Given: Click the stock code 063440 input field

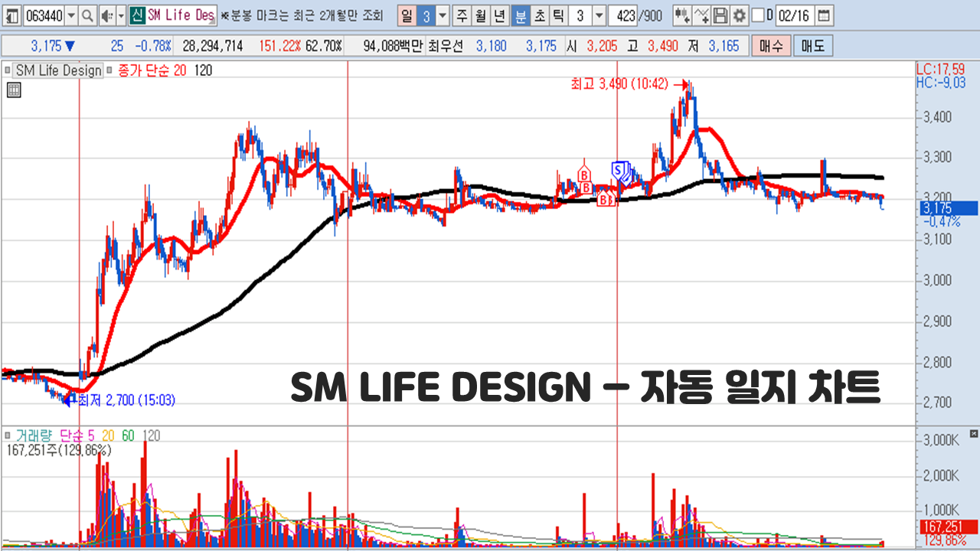Looking at the screenshot, I should click(x=44, y=16).
